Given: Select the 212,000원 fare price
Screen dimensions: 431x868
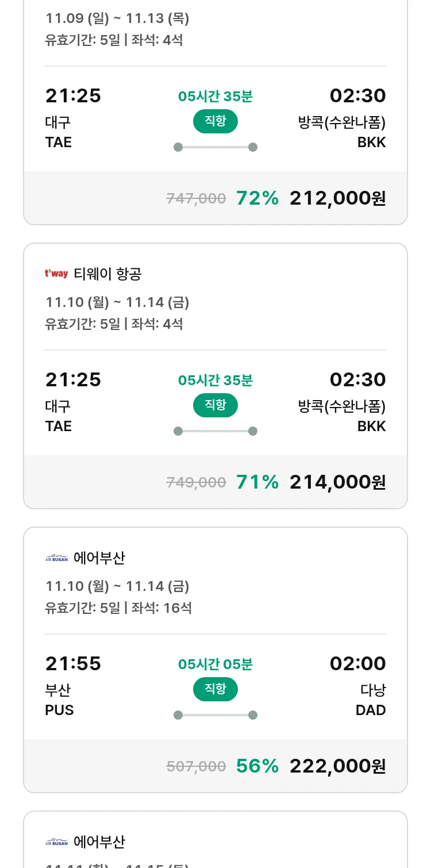Looking at the screenshot, I should pos(337,198).
